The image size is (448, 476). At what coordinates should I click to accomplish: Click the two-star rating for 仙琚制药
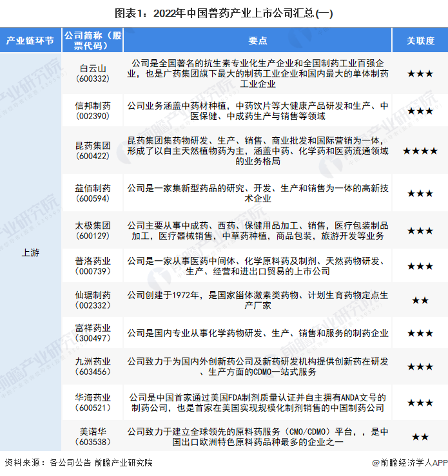coord(420,301)
